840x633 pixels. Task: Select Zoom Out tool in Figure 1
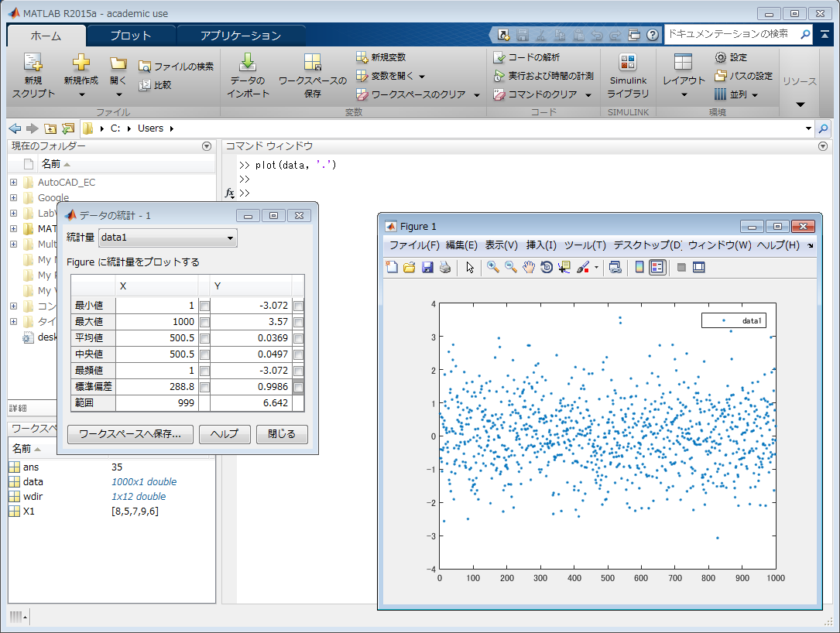510,267
